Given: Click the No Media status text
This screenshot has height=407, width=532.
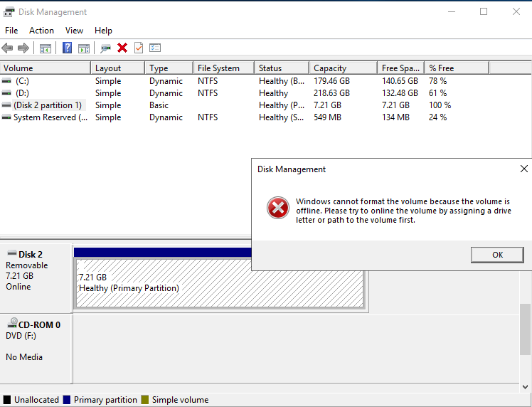Looking at the screenshot, I should point(24,357).
